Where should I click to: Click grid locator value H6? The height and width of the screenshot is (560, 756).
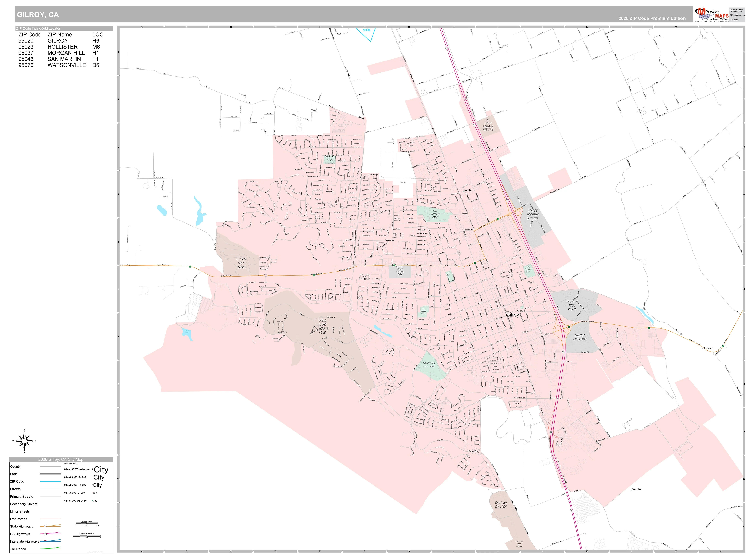point(96,41)
